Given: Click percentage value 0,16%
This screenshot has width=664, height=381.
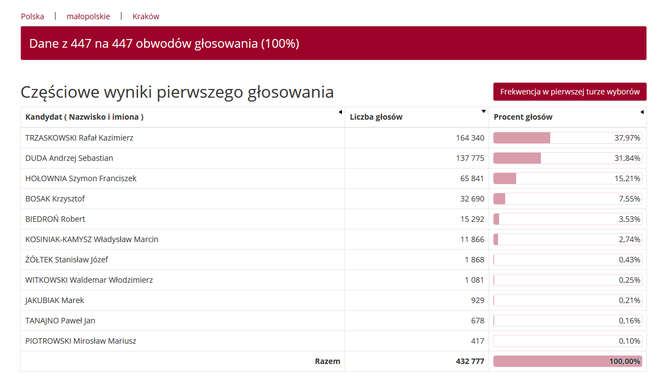Looking at the screenshot, I should click(629, 320).
